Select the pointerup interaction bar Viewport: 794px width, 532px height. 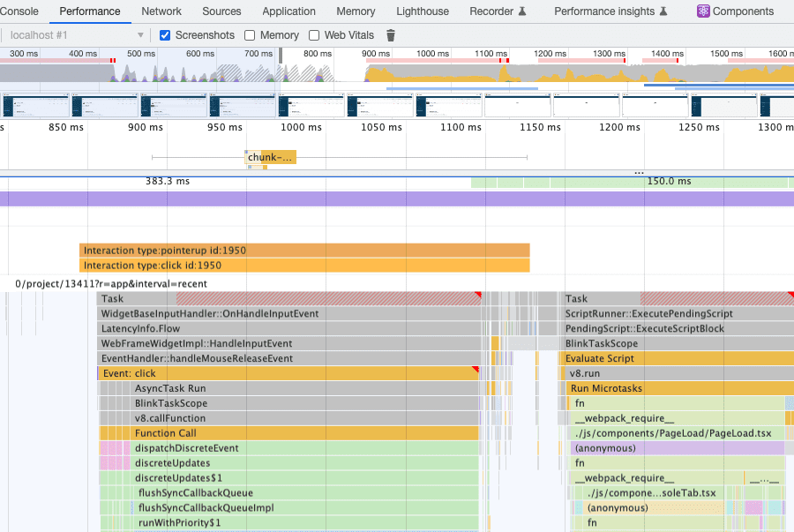click(x=304, y=251)
